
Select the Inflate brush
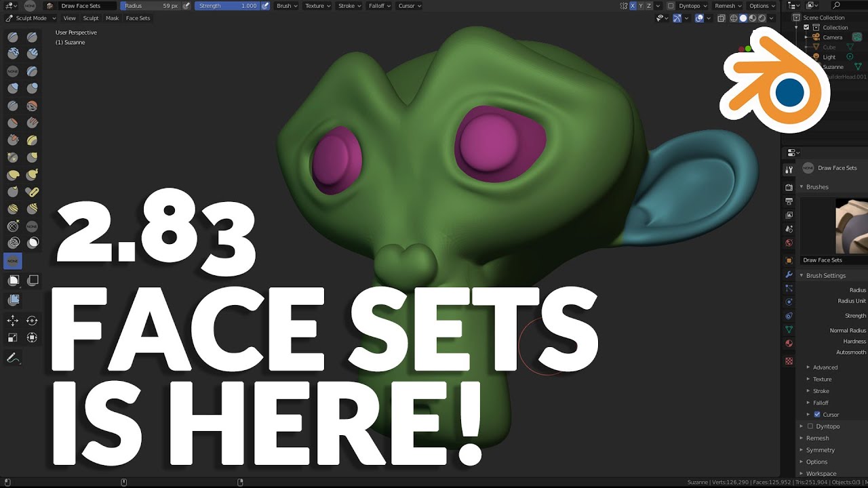(x=13, y=89)
